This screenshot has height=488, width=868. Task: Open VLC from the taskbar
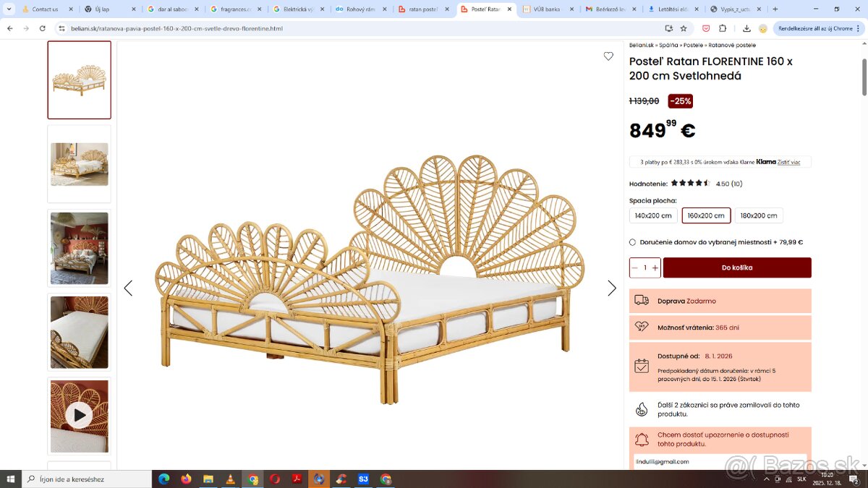click(231, 479)
